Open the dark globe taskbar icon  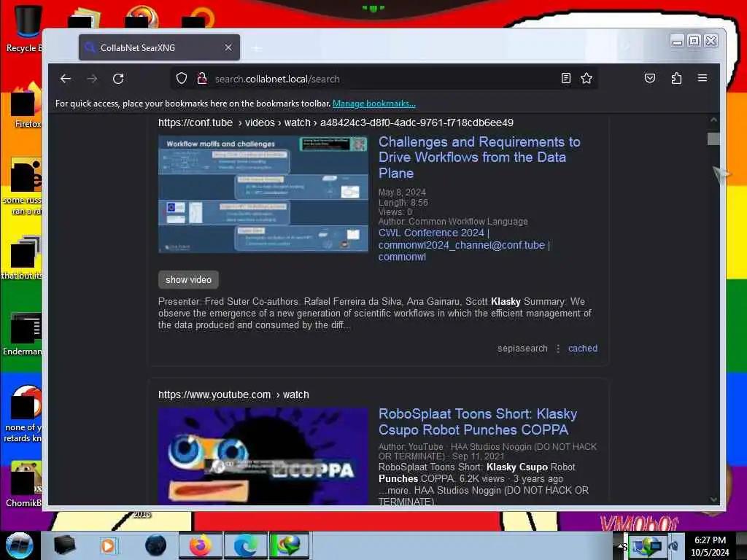(x=156, y=545)
